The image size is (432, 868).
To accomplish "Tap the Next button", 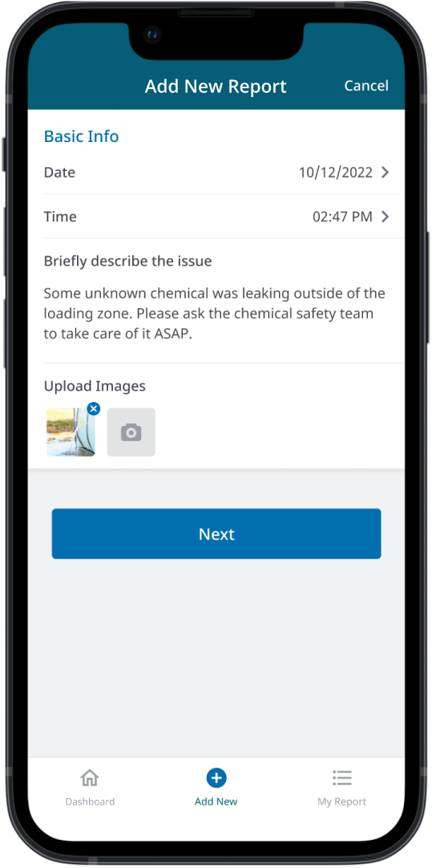I will click(x=216, y=533).
